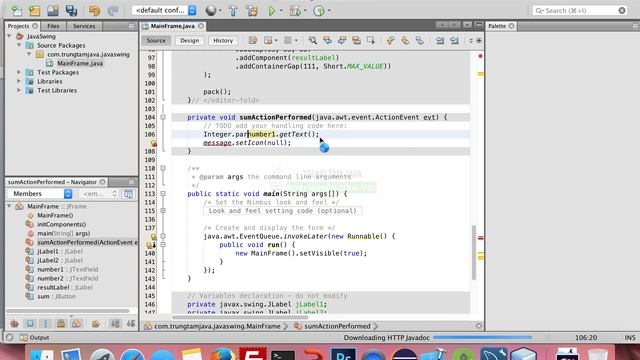Viewport: 640px width, 360px height.
Task: Find Selection magnifier icon
Action: point(313,40)
